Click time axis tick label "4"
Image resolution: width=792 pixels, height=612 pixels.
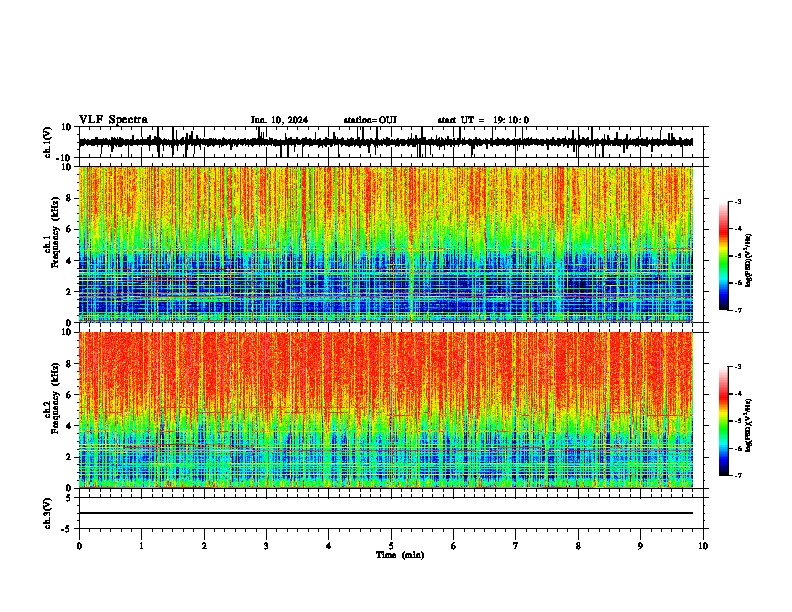tap(329, 546)
